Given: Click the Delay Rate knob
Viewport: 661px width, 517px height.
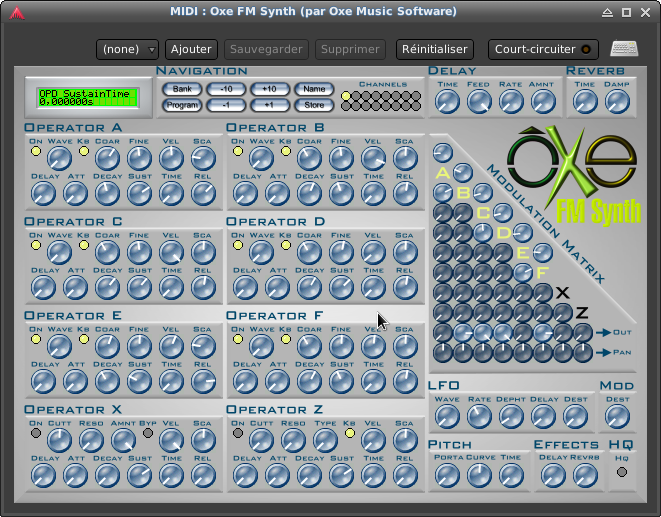Looking at the screenshot, I should pyautogui.click(x=511, y=102).
